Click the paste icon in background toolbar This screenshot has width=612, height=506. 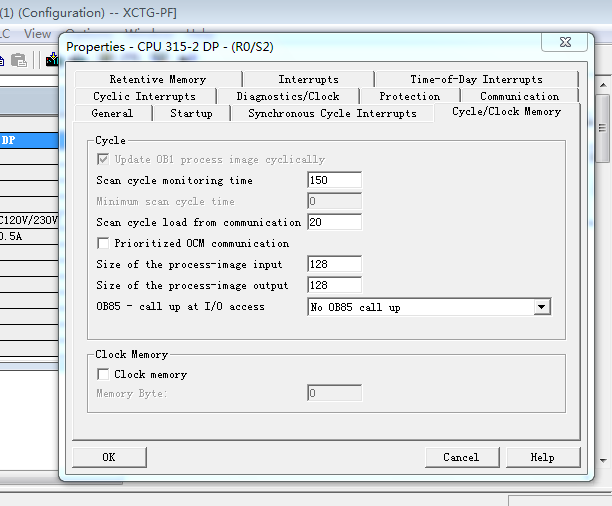tap(19, 61)
